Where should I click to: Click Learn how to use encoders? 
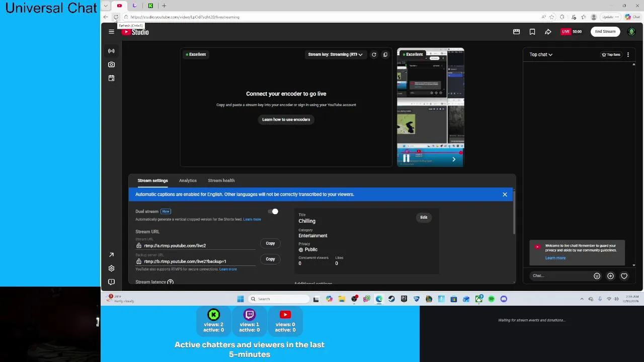(286, 120)
